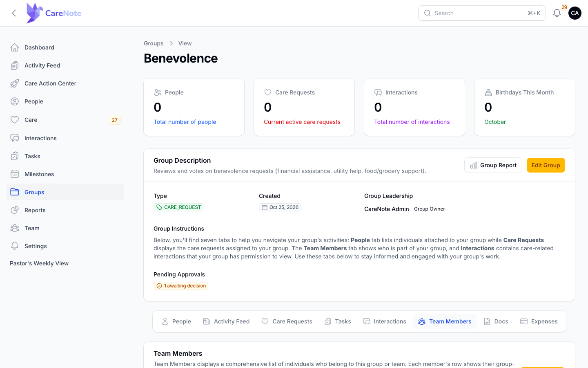Focus the Search input field
The image size is (588, 368).
(482, 13)
